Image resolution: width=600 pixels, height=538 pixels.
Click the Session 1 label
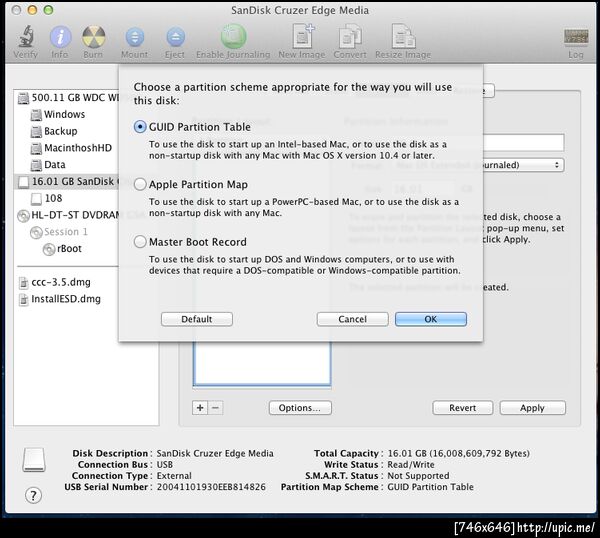(66, 232)
